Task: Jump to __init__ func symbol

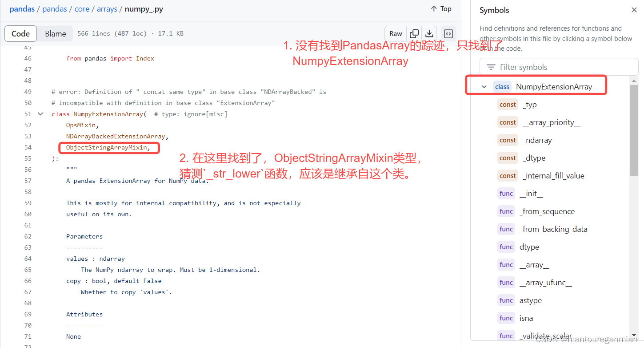Action: pos(531,194)
